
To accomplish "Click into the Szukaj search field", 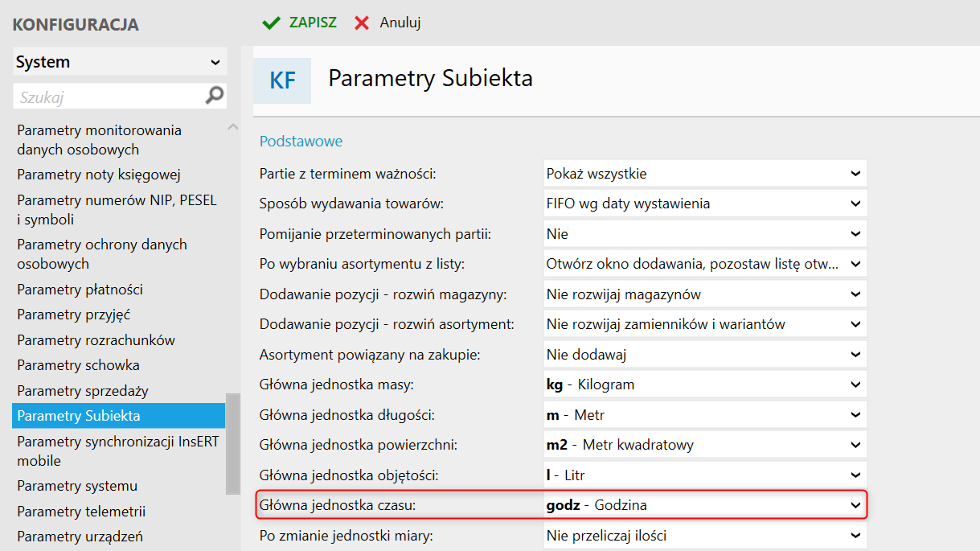I will pyautogui.click(x=109, y=97).
